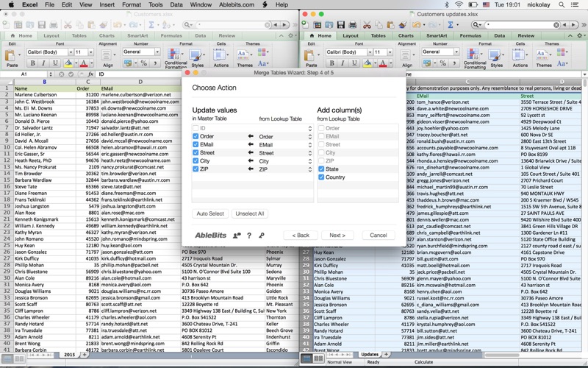Open the Data menu in the menu bar
588x368 pixels.
tap(176, 4)
